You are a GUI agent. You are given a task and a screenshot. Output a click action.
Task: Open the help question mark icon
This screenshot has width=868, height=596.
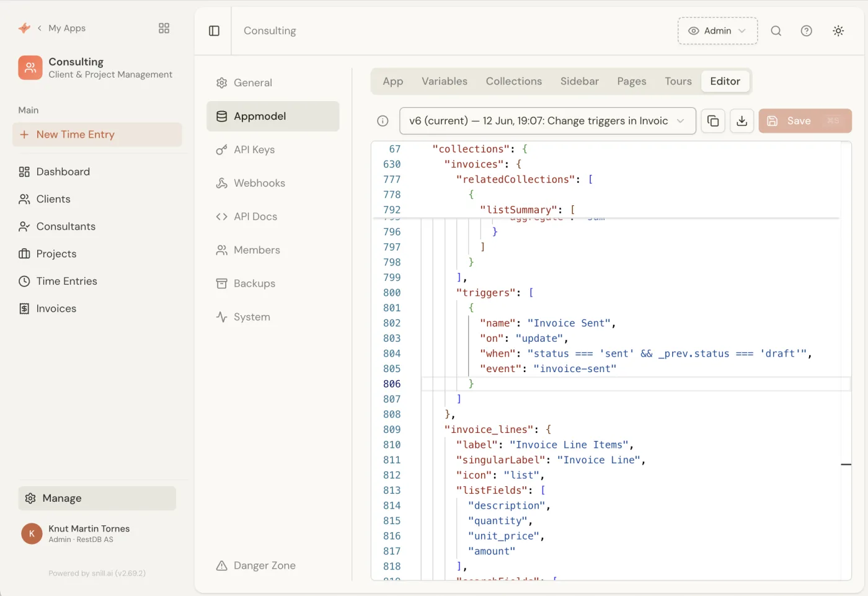click(x=806, y=31)
